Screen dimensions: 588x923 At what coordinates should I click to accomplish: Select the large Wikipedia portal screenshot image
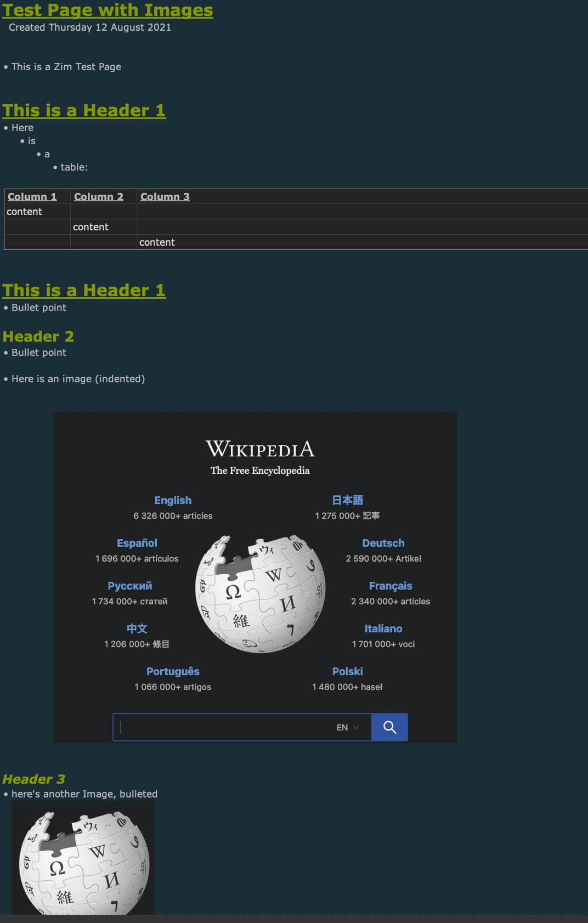tap(255, 577)
